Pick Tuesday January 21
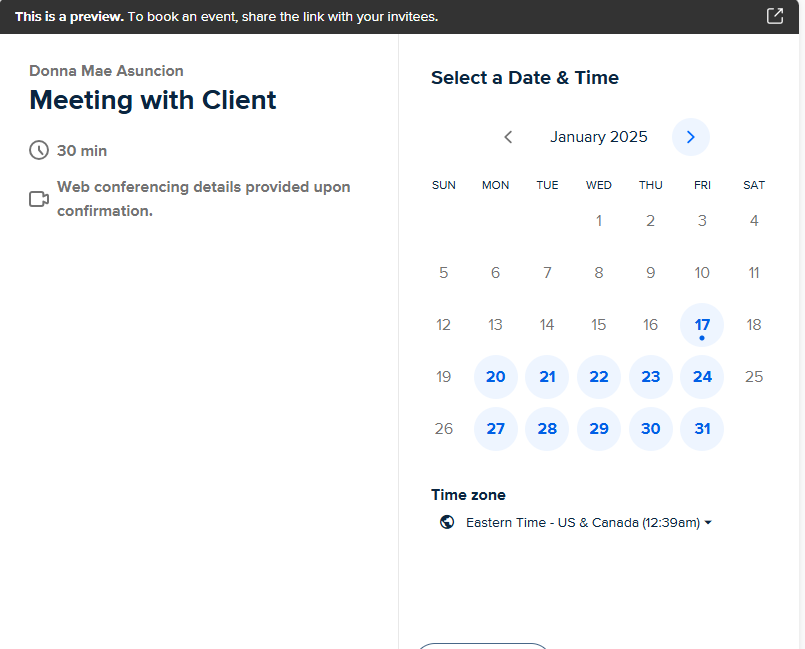805x649 pixels. coord(547,377)
